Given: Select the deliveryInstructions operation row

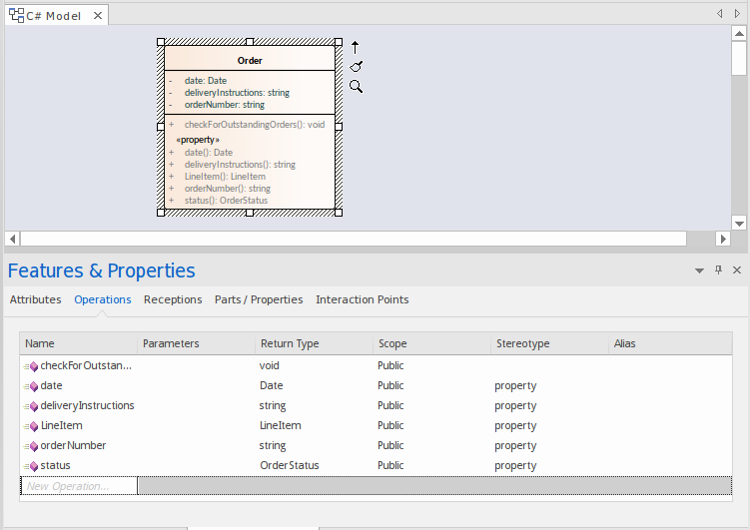Looking at the screenshot, I should click(87, 406).
